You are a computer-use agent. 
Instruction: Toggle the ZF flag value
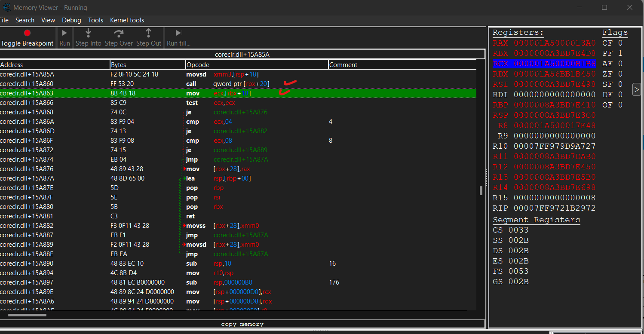pos(620,74)
